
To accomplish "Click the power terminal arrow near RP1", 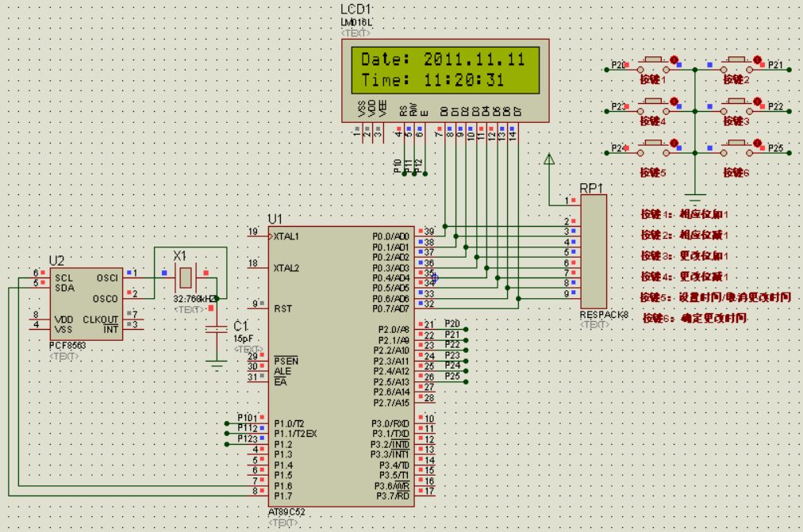I will (x=548, y=159).
